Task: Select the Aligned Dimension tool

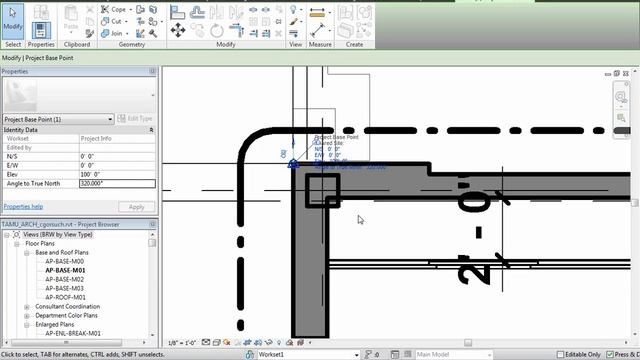Action: click(317, 30)
